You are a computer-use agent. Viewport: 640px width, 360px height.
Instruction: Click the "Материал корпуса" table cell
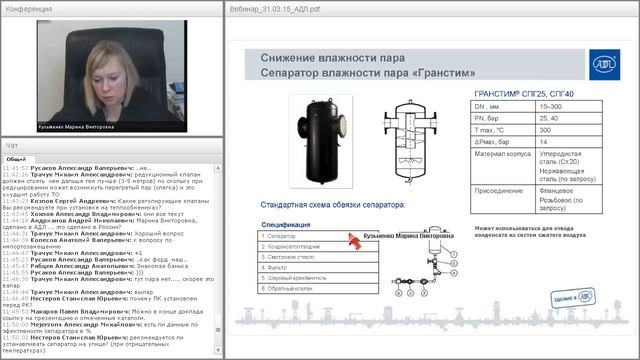(x=503, y=166)
